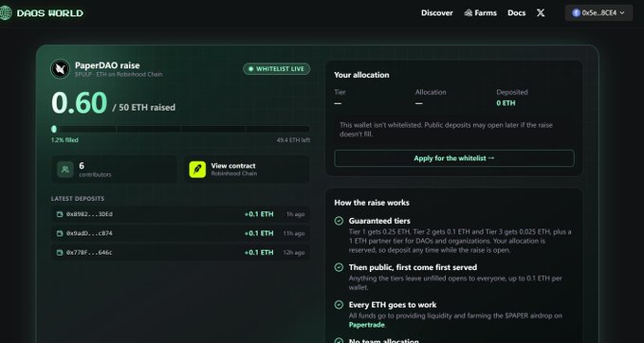
Task: Click the DAOS World globe logo
Action: 6,12
